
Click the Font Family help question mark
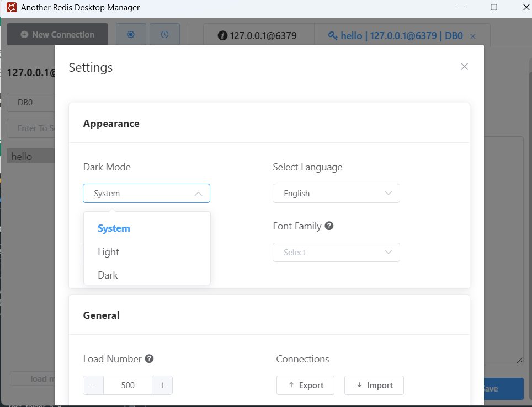click(x=329, y=226)
